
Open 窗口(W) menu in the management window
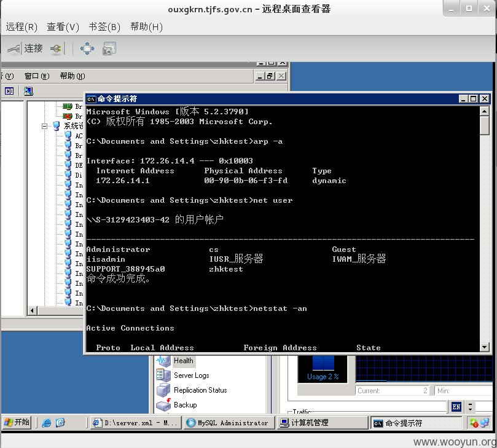click(37, 76)
